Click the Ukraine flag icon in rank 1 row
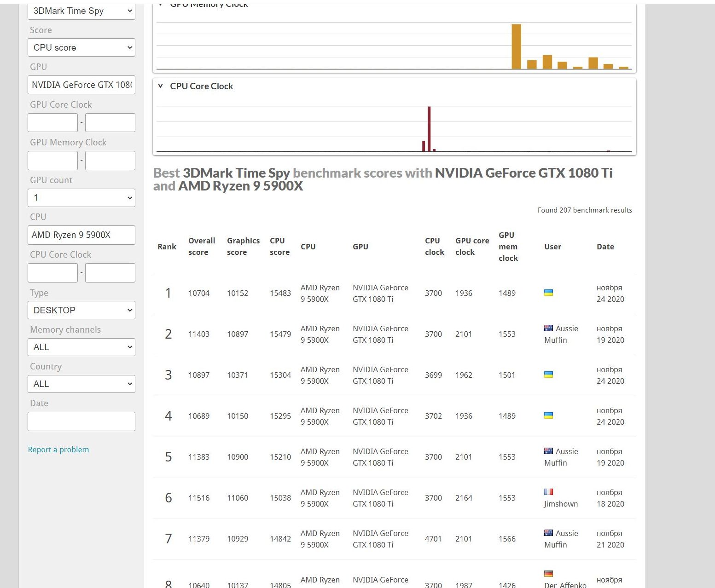This screenshot has width=715, height=588. (548, 293)
